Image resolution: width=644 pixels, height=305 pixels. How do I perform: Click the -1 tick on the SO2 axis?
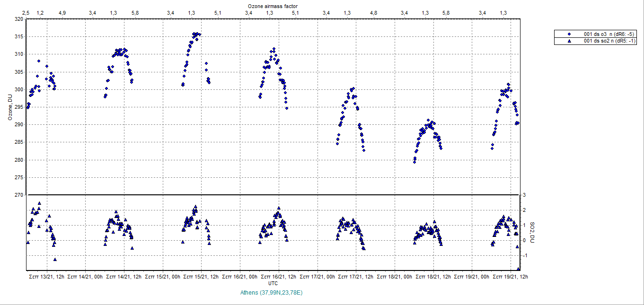525,255
